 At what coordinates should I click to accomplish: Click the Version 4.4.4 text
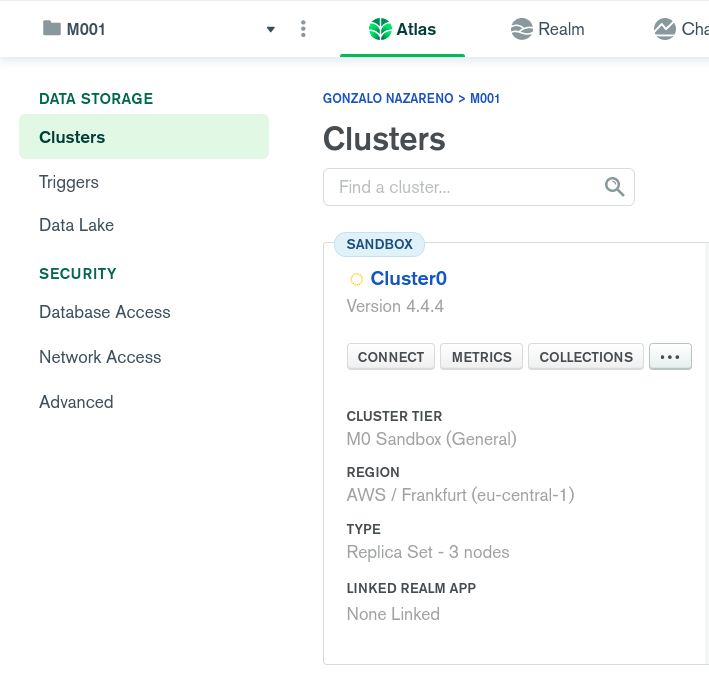pyautogui.click(x=395, y=306)
